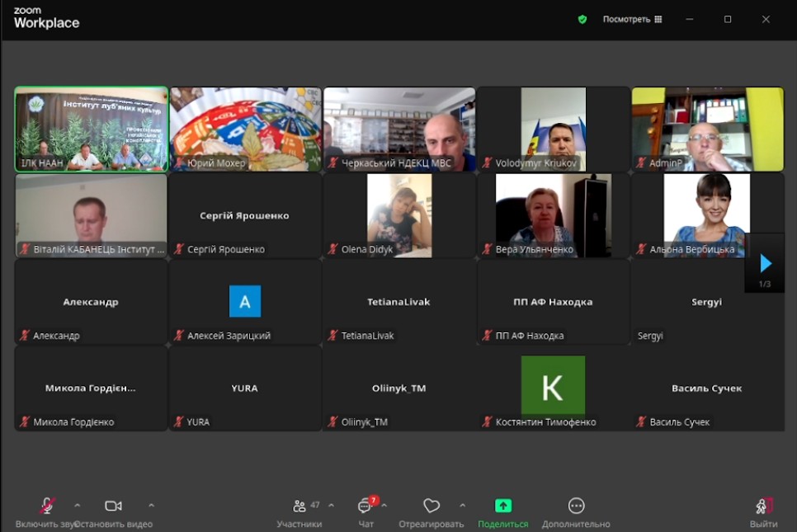
Task: Unmute via the microphone icon
Action: pyautogui.click(x=47, y=506)
